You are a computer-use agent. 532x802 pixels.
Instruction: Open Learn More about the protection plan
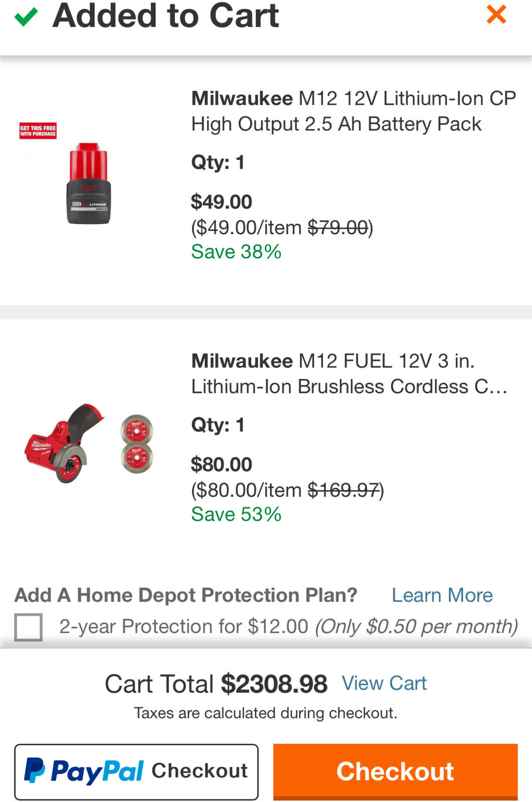442,595
